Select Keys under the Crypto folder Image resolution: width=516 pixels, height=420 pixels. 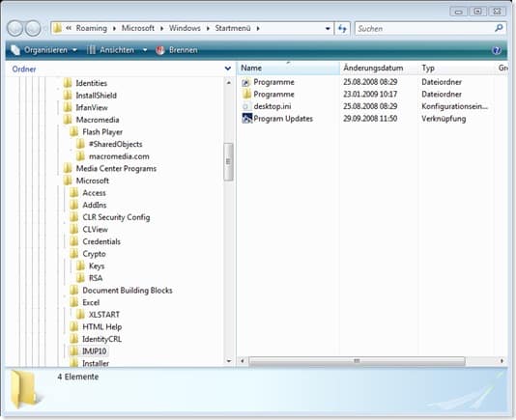click(97, 266)
